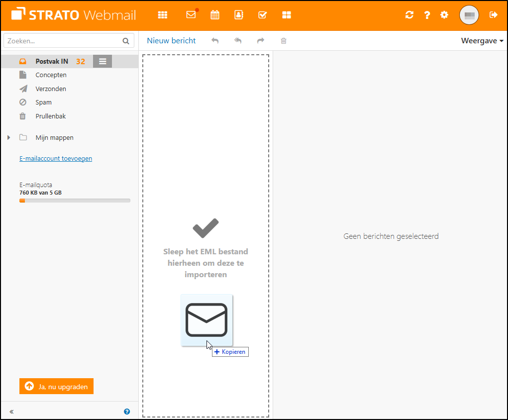Click the forward arrow toolbar icon
This screenshot has height=420, width=508.
click(260, 40)
